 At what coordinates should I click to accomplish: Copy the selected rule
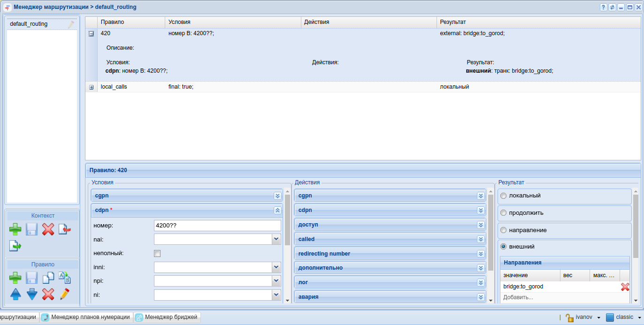[48, 278]
